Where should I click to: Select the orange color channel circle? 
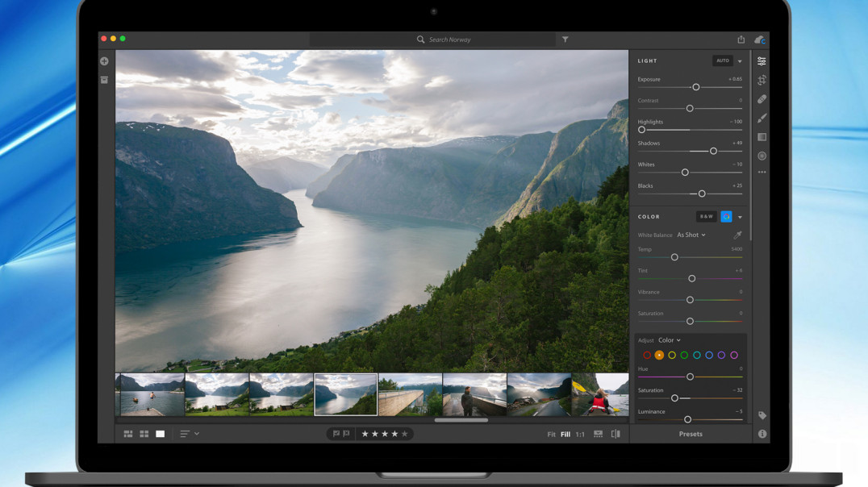click(659, 356)
